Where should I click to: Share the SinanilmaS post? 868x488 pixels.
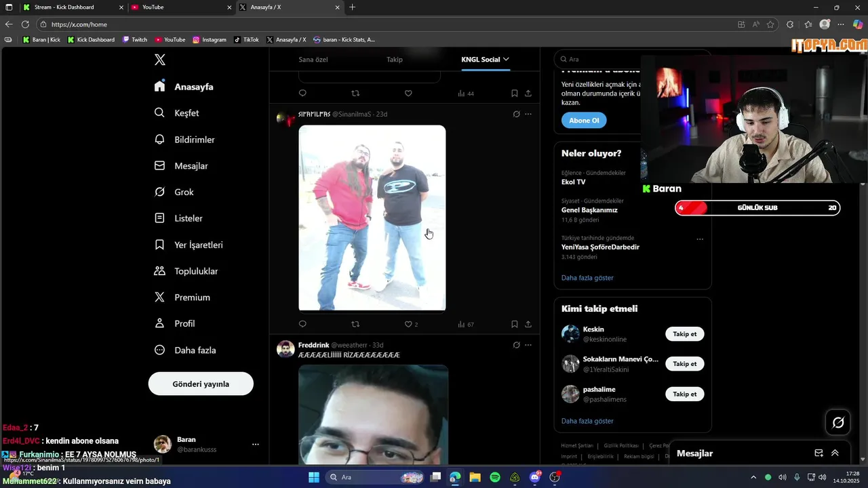pos(528,324)
